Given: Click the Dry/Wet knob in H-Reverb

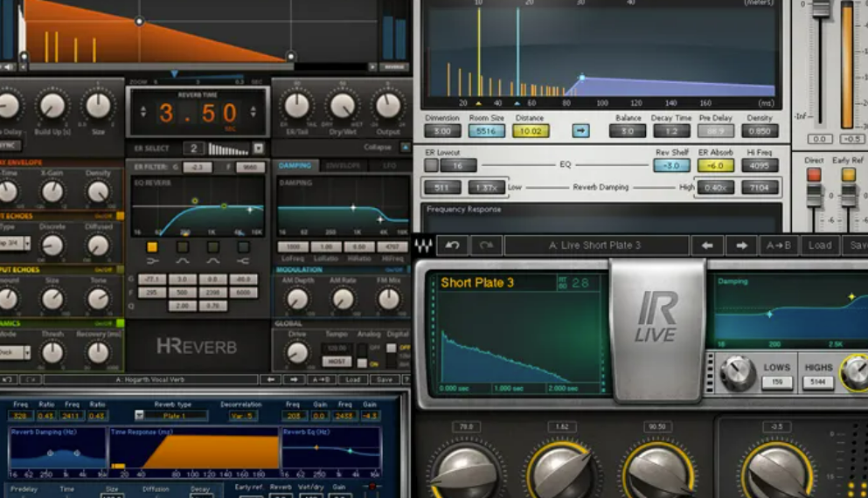Looking at the screenshot, I should point(342,107).
